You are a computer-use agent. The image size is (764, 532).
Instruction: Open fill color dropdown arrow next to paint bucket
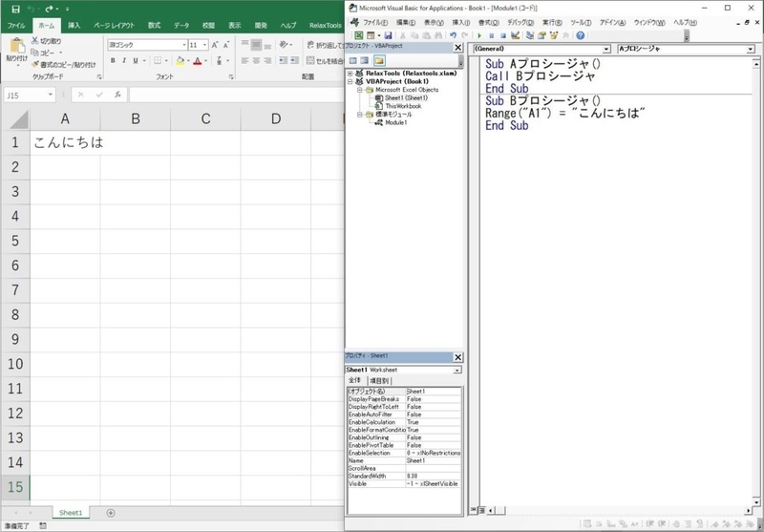[x=188, y=61]
